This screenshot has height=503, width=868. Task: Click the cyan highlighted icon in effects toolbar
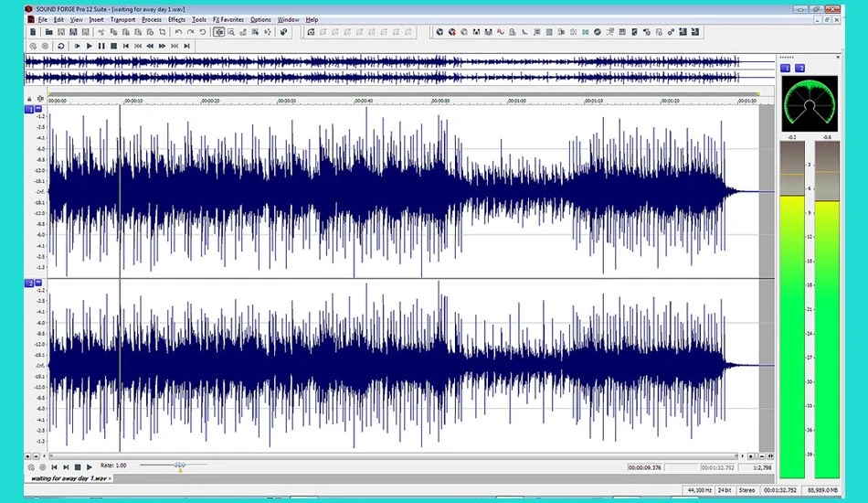[585, 32]
